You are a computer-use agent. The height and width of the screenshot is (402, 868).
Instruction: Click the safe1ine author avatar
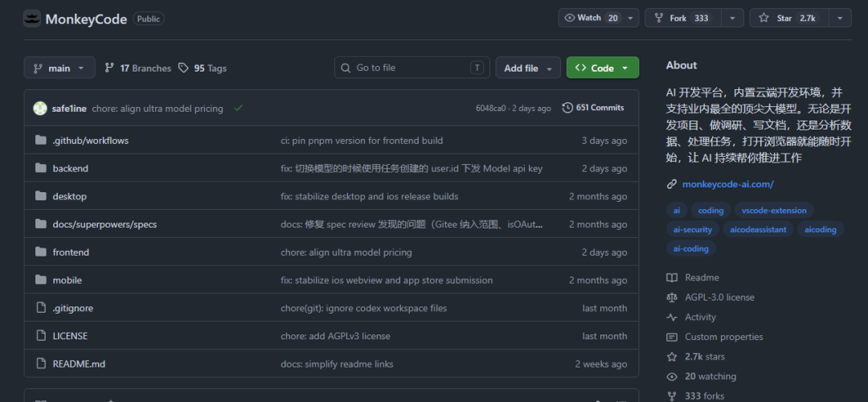(x=40, y=109)
